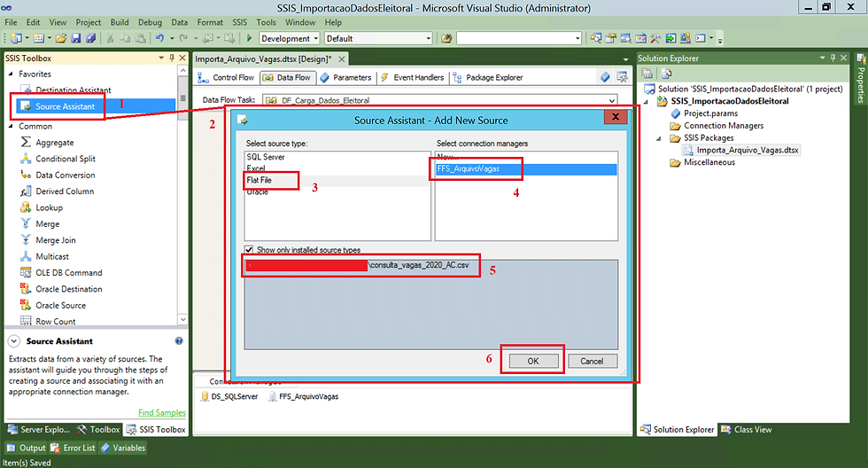This screenshot has height=468, width=868.
Task: Click the Toolbox hammer and wrench icon
Action: pyautogui.click(x=655, y=38)
